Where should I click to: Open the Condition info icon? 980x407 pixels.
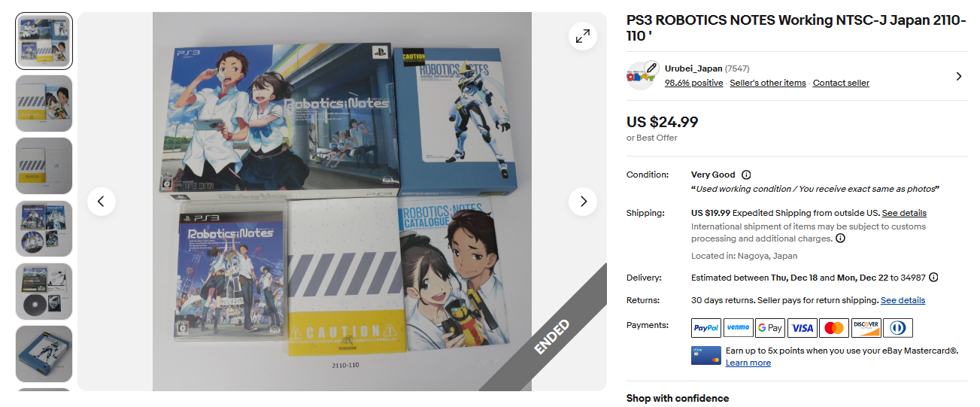[746, 175]
